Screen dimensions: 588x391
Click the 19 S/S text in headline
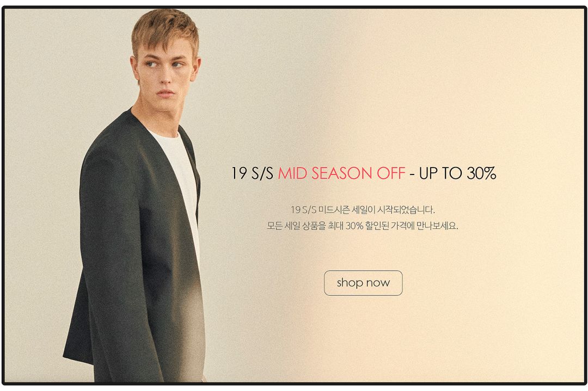(x=252, y=173)
